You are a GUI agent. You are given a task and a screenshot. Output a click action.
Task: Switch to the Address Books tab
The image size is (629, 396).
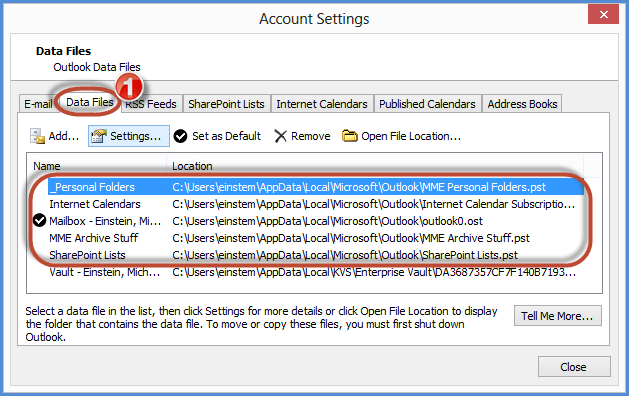[522, 104]
